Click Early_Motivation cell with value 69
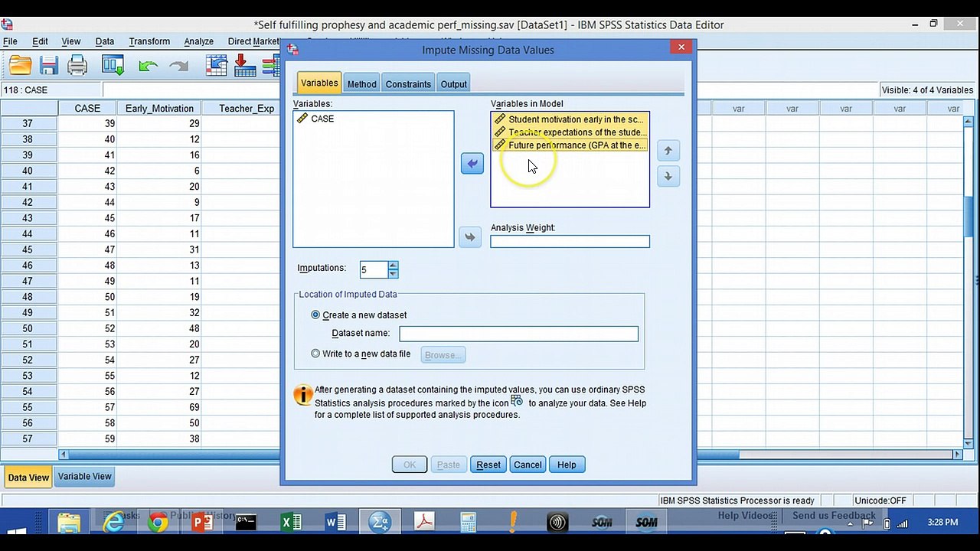Image resolution: width=980 pixels, height=551 pixels. click(159, 407)
